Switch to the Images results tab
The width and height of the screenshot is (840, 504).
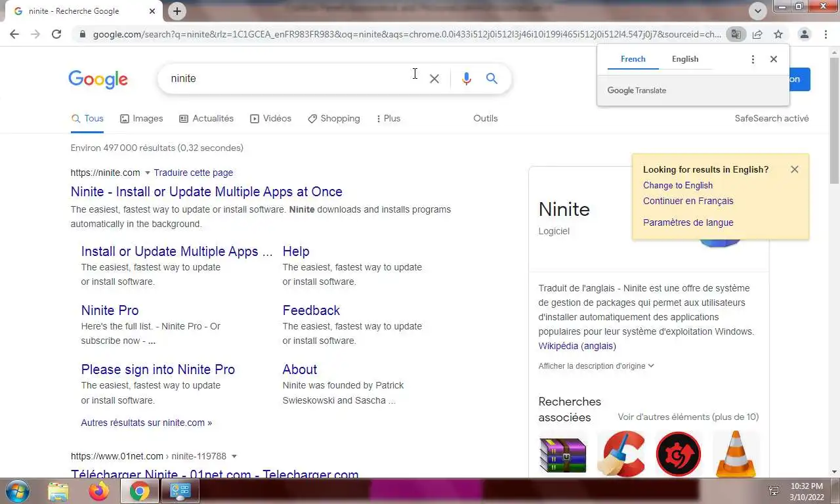141,119
